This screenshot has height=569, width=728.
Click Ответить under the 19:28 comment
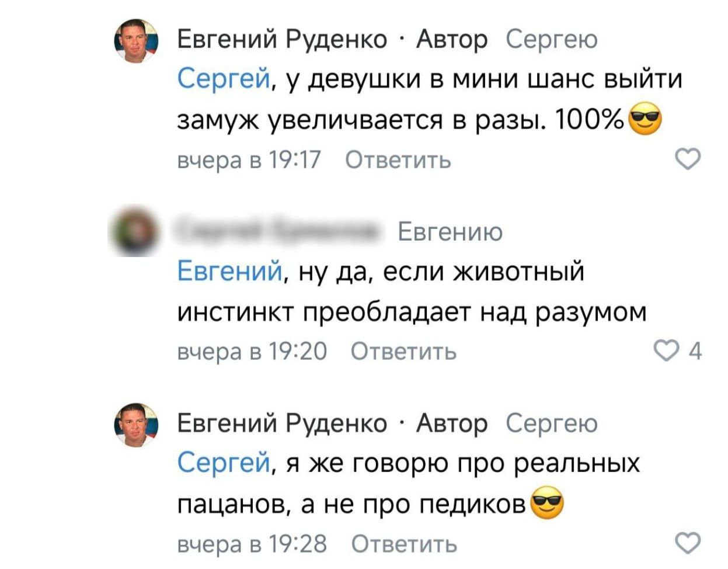[x=404, y=543]
